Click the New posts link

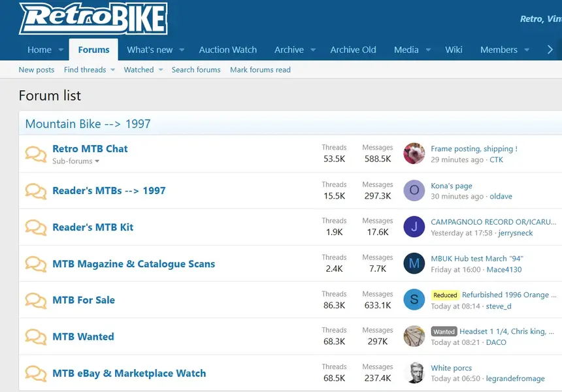click(37, 70)
